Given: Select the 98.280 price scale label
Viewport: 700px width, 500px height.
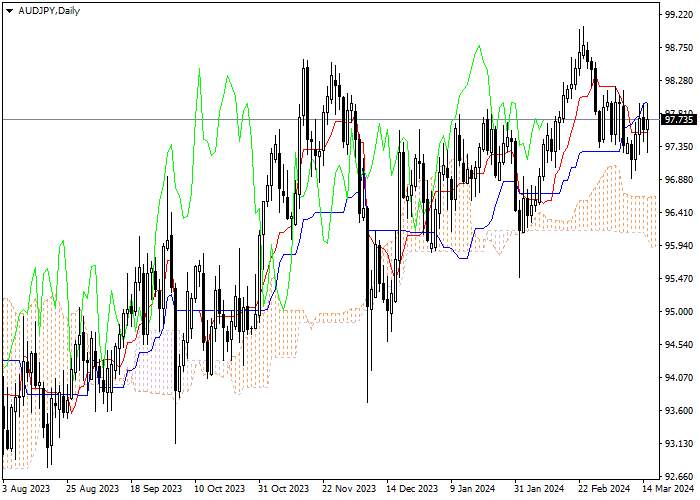Looking at the screenshot, I should (x=679, y=81).
